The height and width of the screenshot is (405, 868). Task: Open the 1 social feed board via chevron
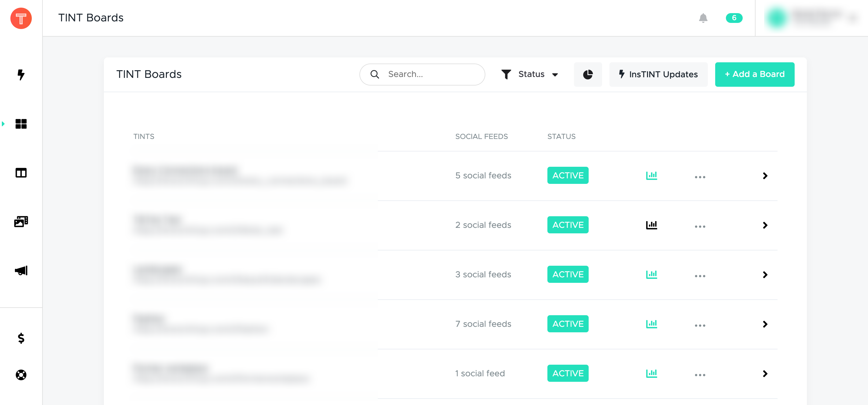[x=765, y=374]
